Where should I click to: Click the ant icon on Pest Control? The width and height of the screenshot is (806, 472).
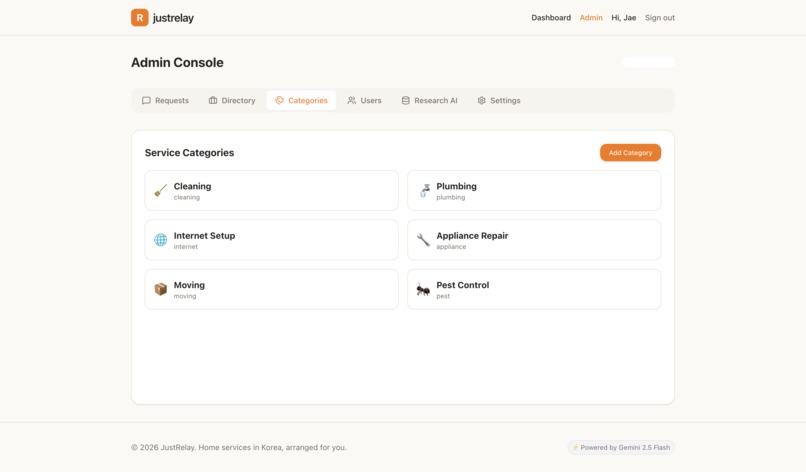pos(423,289)
